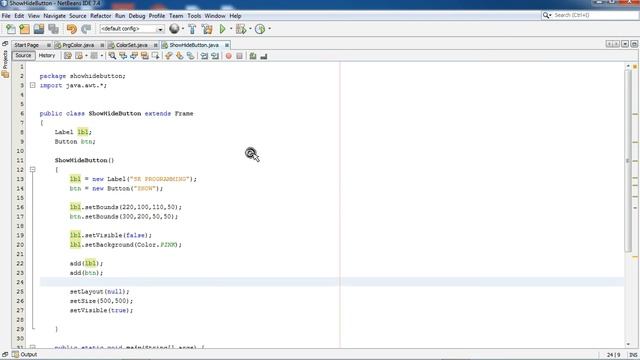The height and width of the screenshot is (360, 640).
Task: Collapse the constructor fold at line 12
Action: 33,169
